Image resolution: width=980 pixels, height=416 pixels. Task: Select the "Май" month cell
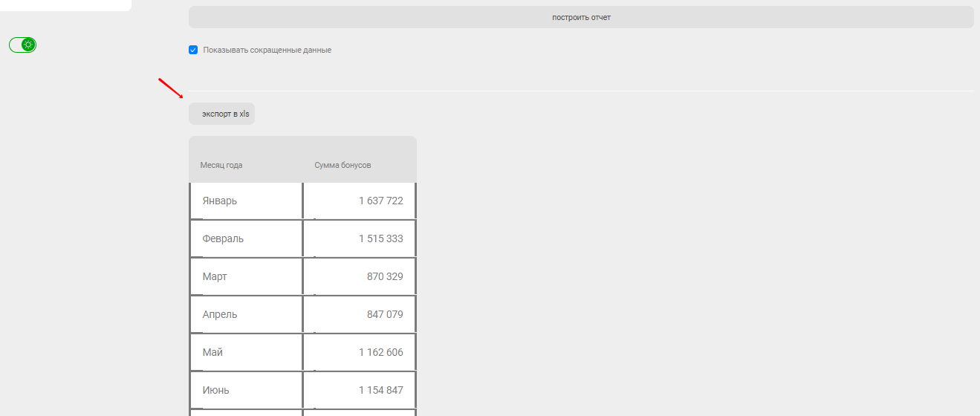point(246,352)
